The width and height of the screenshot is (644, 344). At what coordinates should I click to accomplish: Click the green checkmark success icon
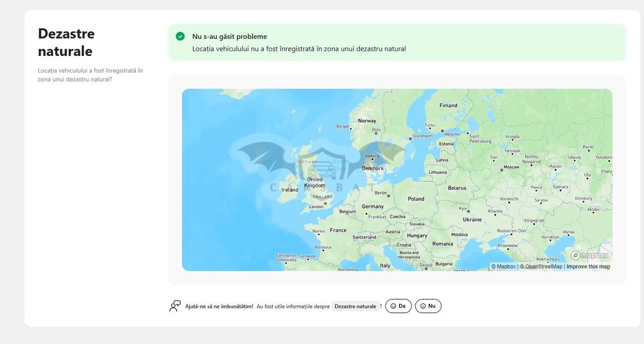click(180, 36)
